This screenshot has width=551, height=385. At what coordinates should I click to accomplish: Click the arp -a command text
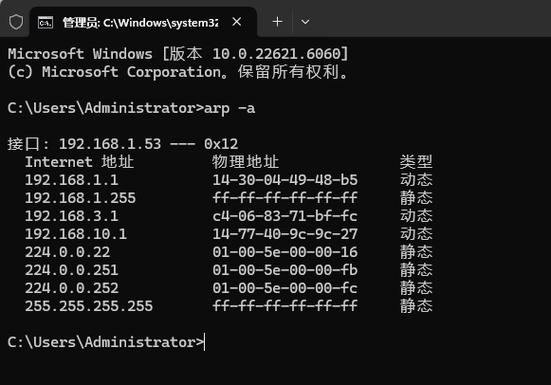pos(229,108)
